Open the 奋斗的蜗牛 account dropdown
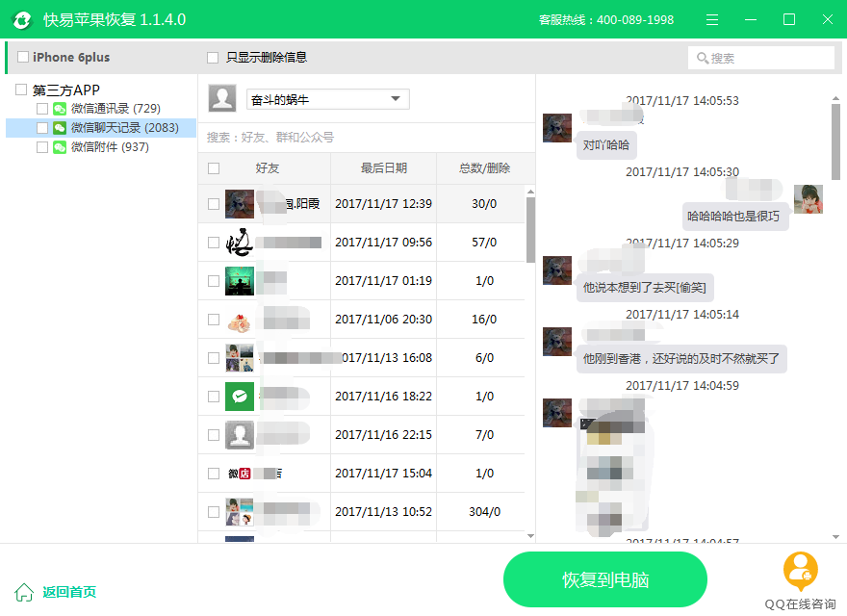This screenshot has height=616, width=847. [x=395, y=99]
